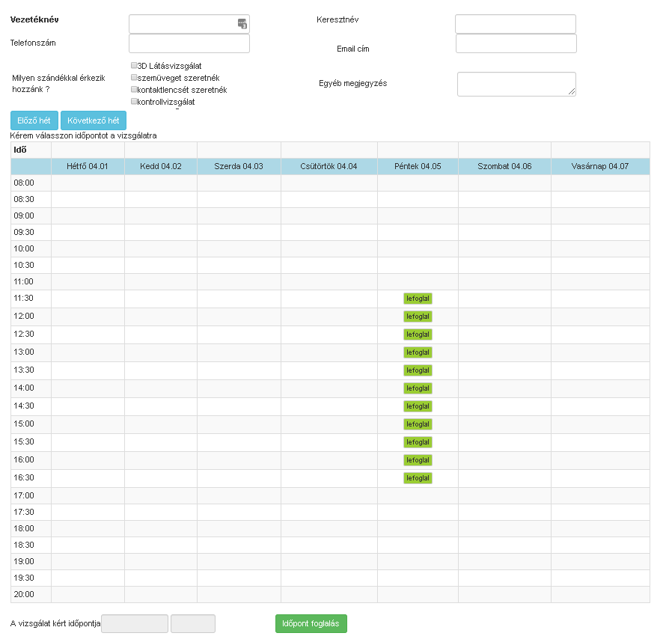Focus the Telefonszám input field
672x642 pixels.
(189, 43)
